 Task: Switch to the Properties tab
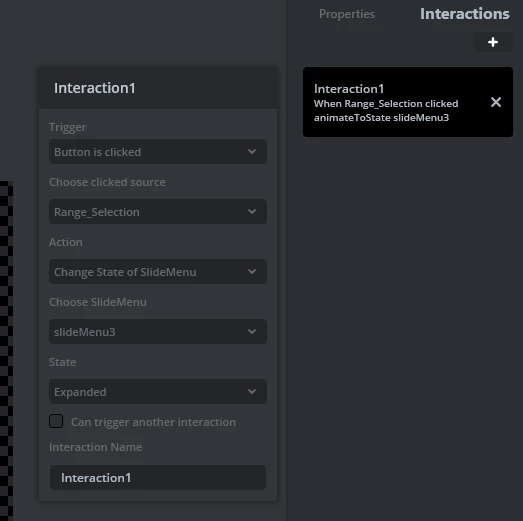(347, 14)
